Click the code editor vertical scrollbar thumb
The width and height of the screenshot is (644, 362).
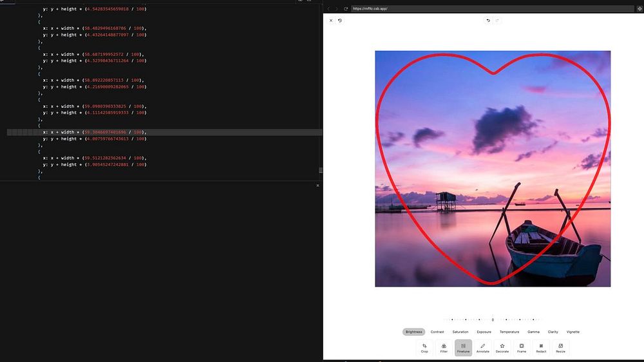click(x=321, y=170)
